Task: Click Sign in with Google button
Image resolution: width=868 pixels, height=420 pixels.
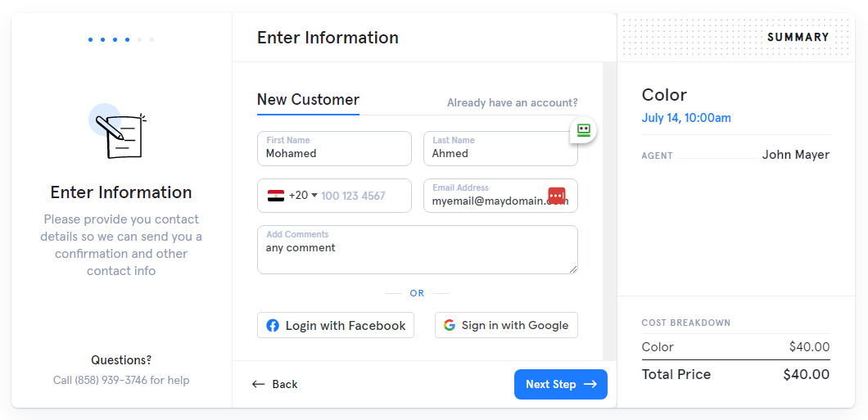Action: pos(506,325)
